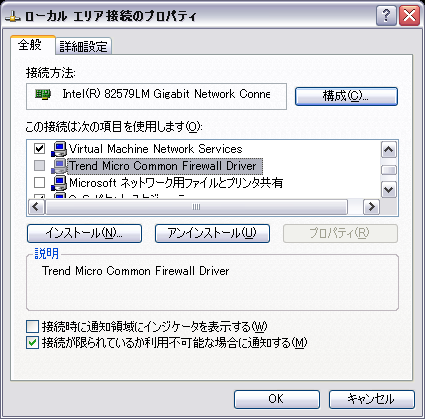Image resolution: width=425 pixels, height=419 pixels.
Task: Uncheck 接続が限られているか利用不可能な場合に通知する
Action: click(x=32, y=343)
